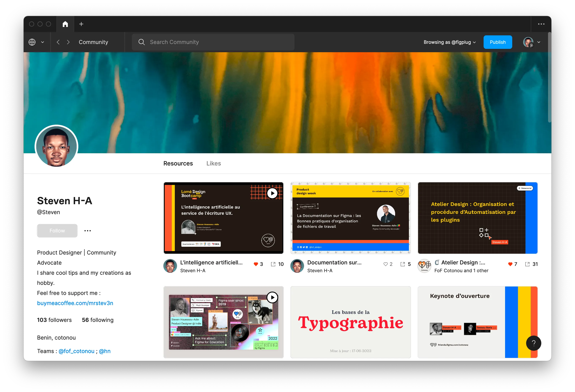The width and height of the screenshot is (575, 392).
Task: Unlike Atelier Design with heart icon
Action: coord(510,264)
